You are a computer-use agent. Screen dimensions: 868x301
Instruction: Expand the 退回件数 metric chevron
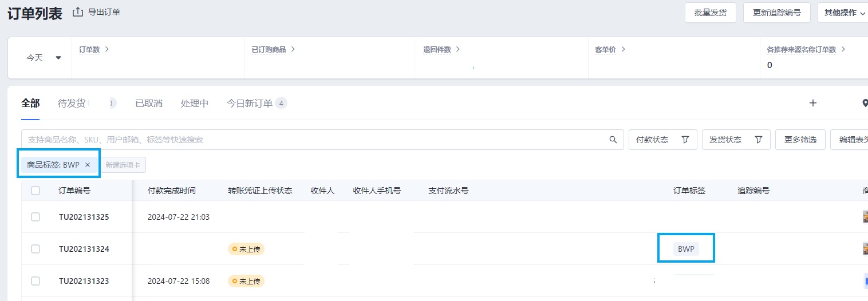tap(458, 49)
